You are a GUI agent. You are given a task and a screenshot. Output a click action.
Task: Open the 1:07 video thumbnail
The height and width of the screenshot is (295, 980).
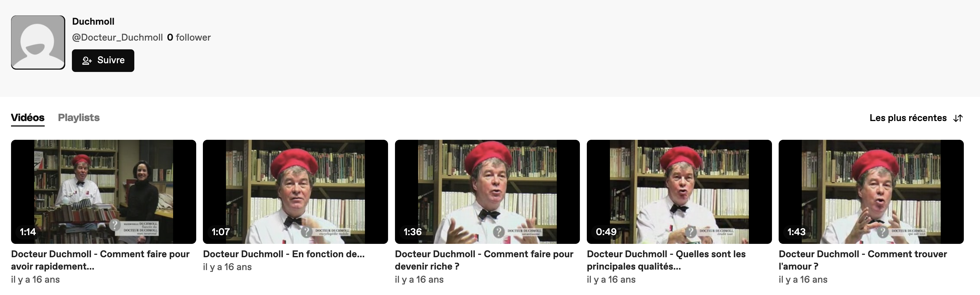tap(295, 192)
